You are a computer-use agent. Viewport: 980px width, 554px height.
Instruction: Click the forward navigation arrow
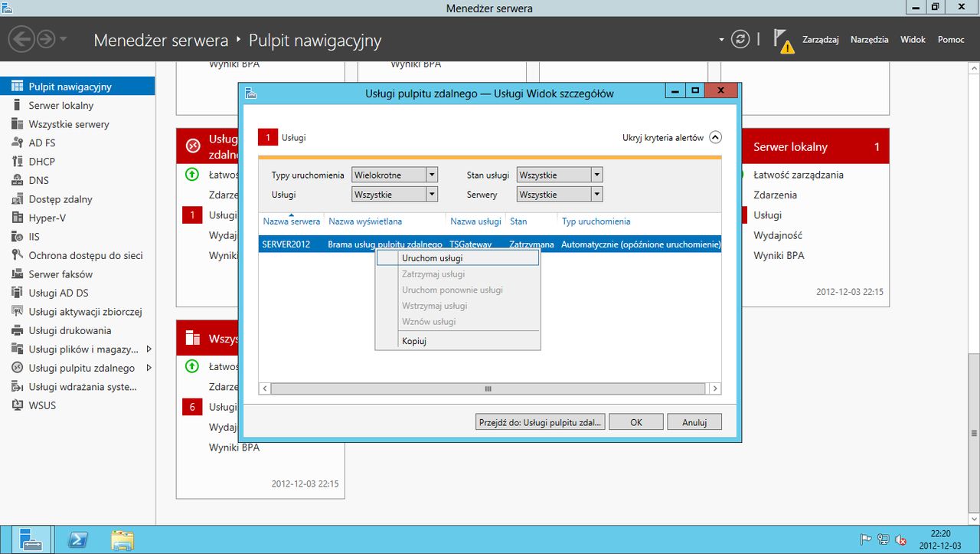(46, 38)
